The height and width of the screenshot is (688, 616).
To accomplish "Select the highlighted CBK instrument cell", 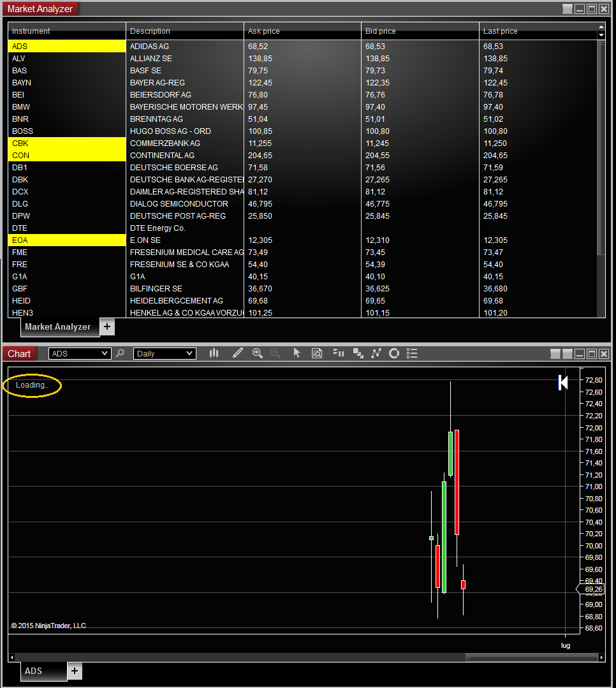I will click(x=67, y=143).
